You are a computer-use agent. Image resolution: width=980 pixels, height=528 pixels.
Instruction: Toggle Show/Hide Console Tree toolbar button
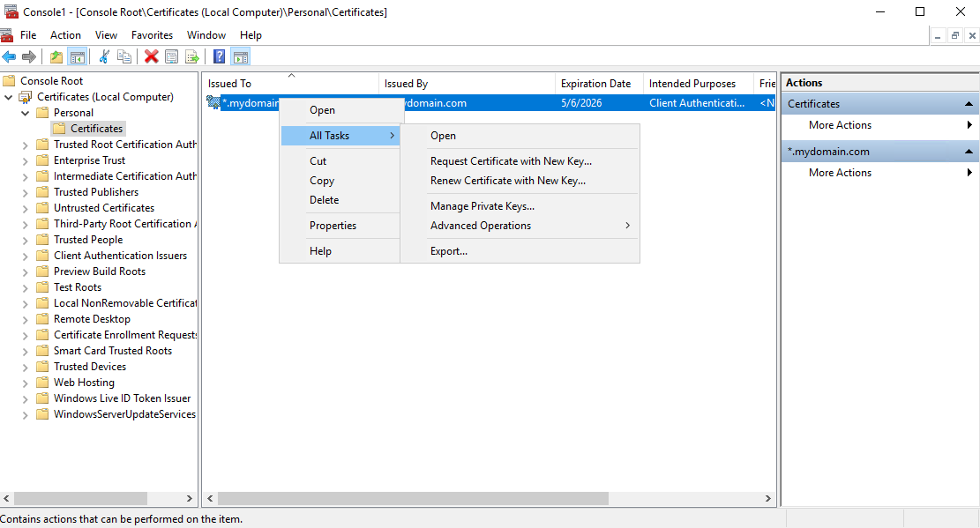click(x=78, y=56)
